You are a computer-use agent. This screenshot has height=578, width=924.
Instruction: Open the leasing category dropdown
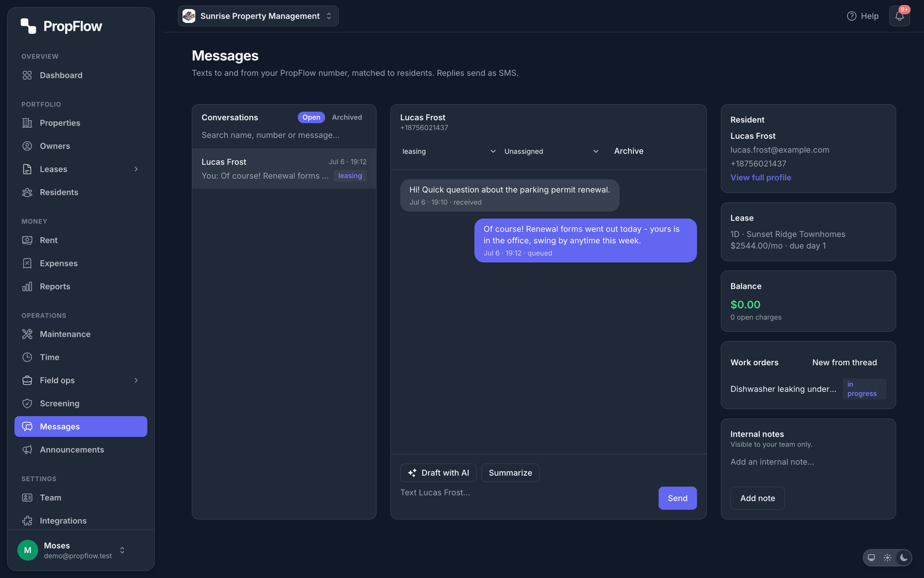449,151
